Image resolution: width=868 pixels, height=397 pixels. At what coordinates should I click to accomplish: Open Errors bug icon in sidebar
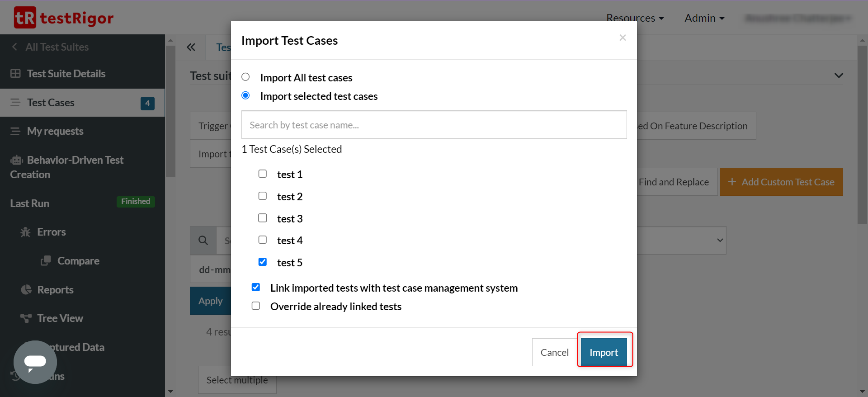point(26,232)
